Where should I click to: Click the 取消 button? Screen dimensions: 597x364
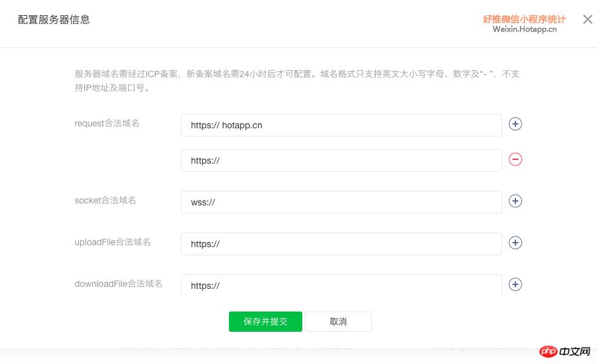click(338, 322)
